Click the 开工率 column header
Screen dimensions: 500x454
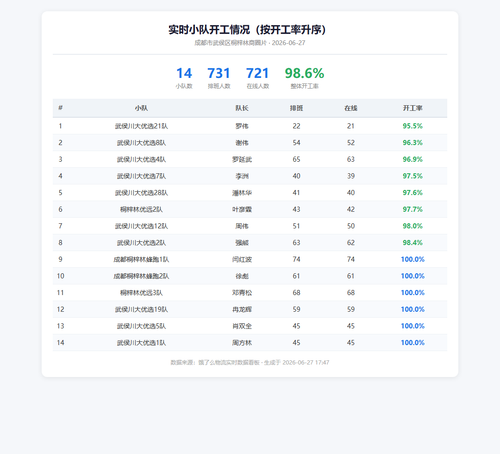click(x=413, y=108)
